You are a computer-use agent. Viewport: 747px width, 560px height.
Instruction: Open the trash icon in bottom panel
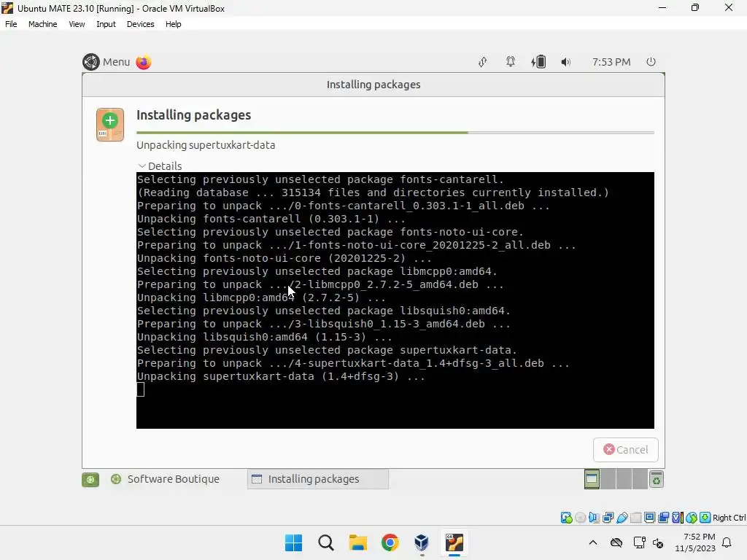[x=656, y=479]
